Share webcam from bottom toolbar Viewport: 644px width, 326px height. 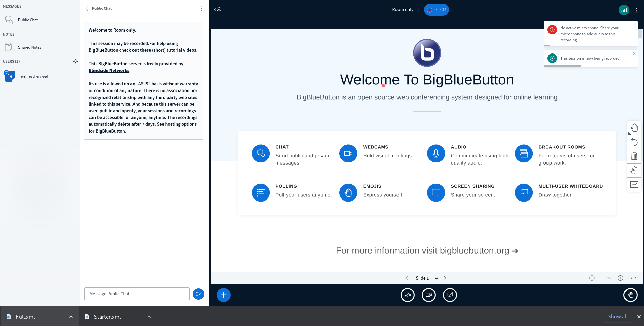pos(429,295)
